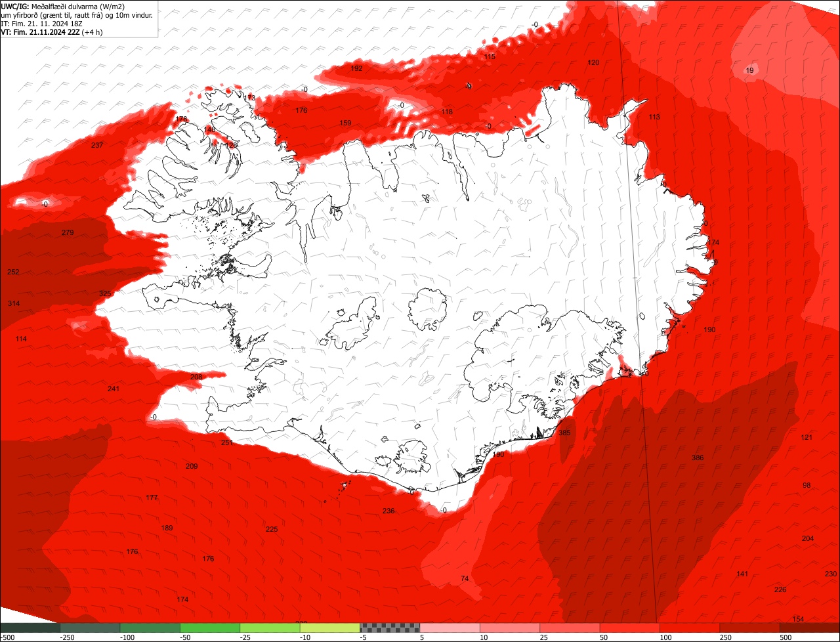Click the flux value 19 in the pale patch

point(749,70)
